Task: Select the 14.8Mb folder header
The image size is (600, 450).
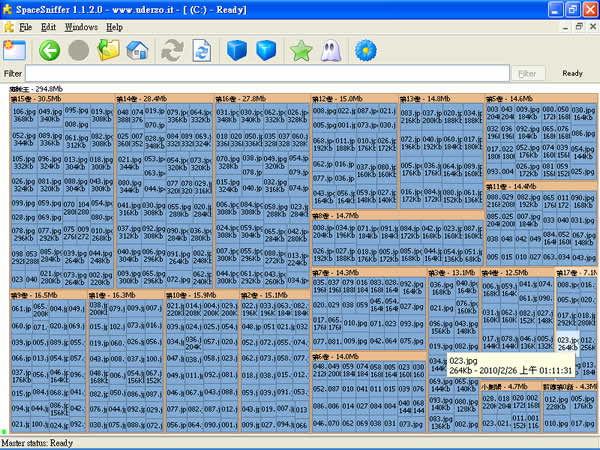Action: pyautogui.click(x=441, y=99)
